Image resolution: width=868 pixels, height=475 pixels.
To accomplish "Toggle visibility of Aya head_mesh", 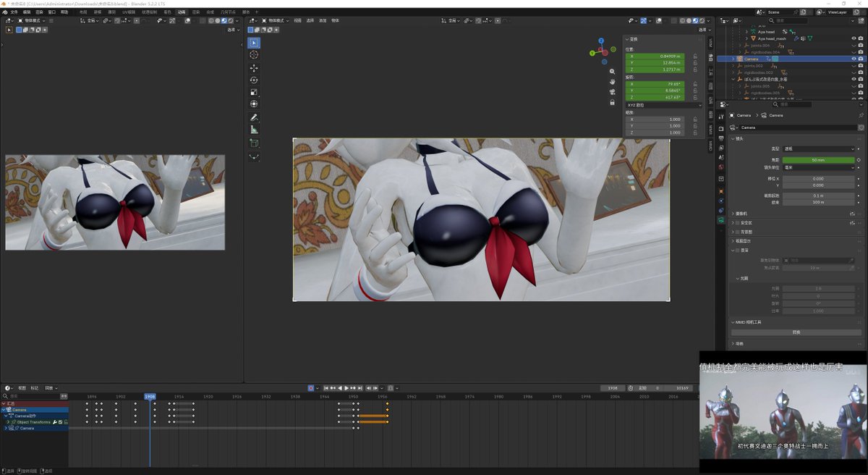I will coord(854,38).
